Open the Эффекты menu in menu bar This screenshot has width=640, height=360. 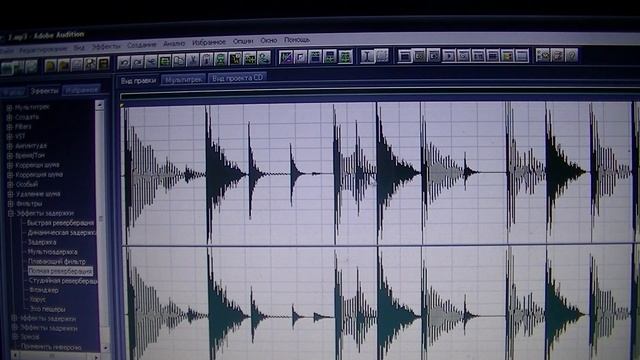106,46
